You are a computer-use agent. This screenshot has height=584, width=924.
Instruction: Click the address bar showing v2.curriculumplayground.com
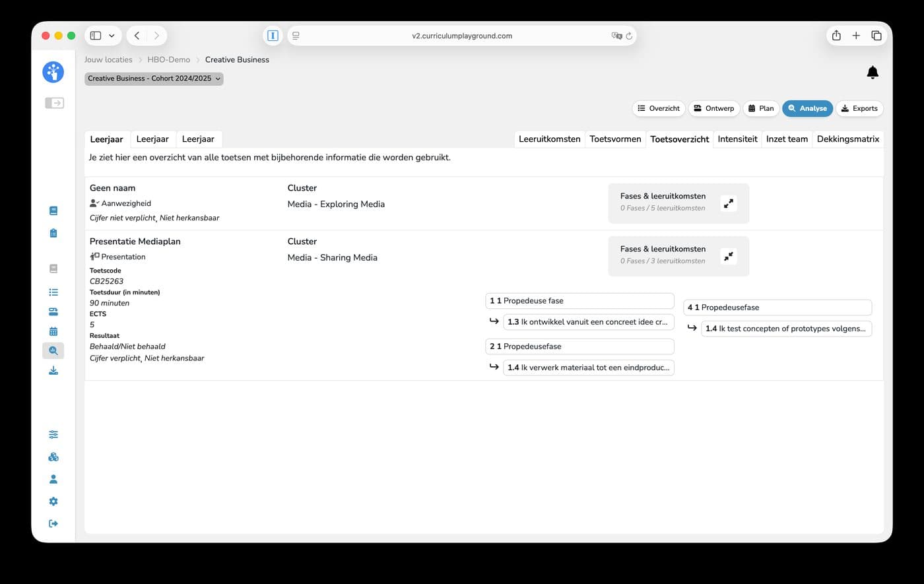pos(461,36)
